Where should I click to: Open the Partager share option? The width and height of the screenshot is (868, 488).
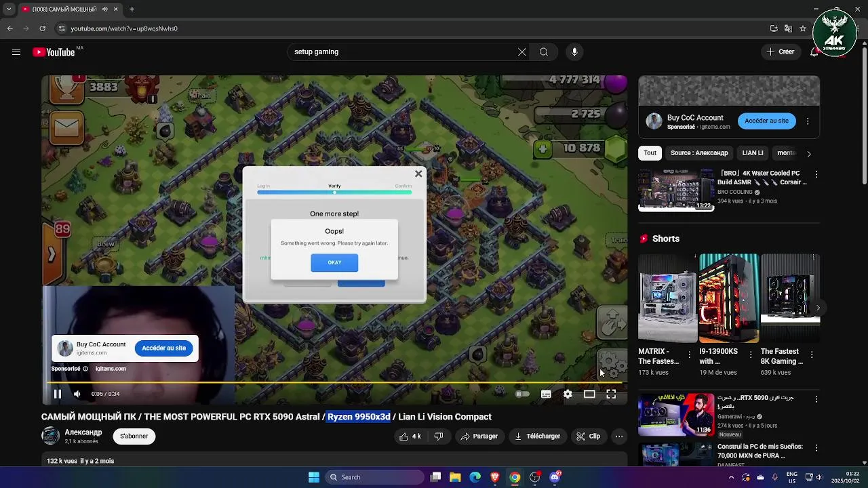tap(479, 436)
